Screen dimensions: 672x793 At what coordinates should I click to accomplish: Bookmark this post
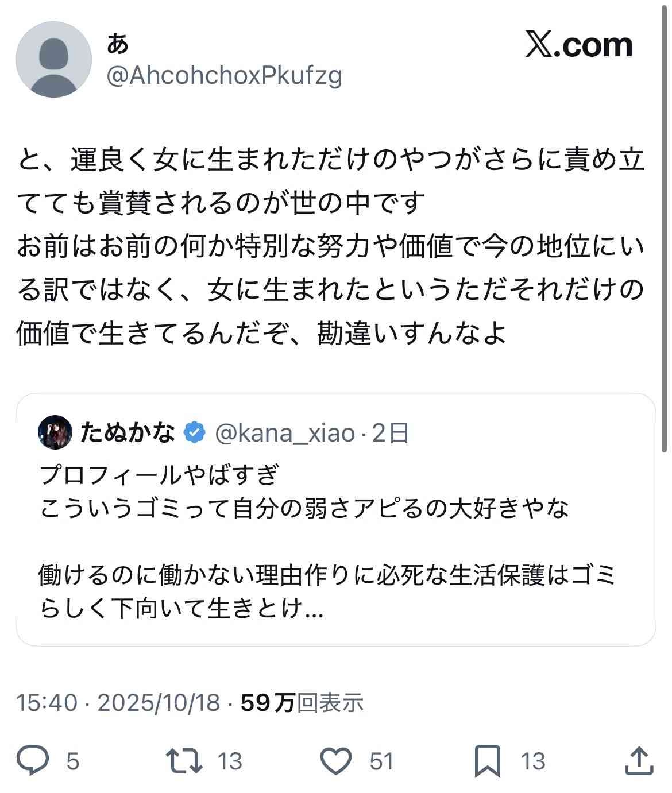tap(487, 761)
